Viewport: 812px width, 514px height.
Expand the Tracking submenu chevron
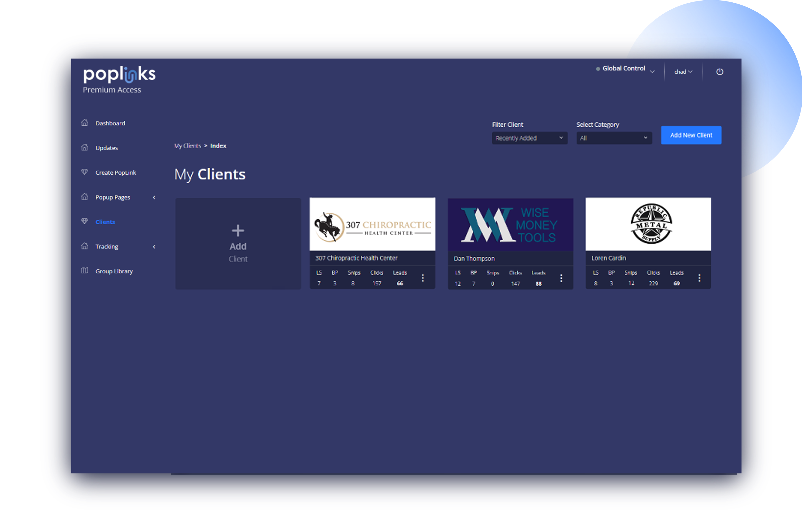tap(154, 247)
